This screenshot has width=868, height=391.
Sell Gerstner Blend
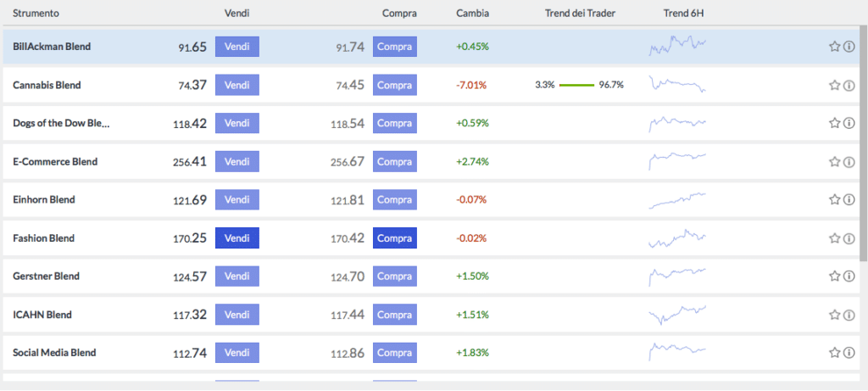tap(237, 276)
